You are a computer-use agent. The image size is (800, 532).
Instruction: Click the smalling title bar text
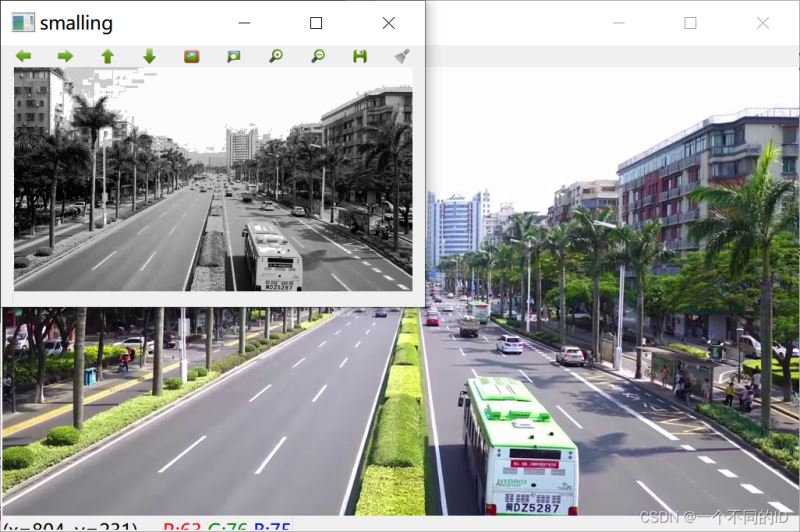[76, 23]
